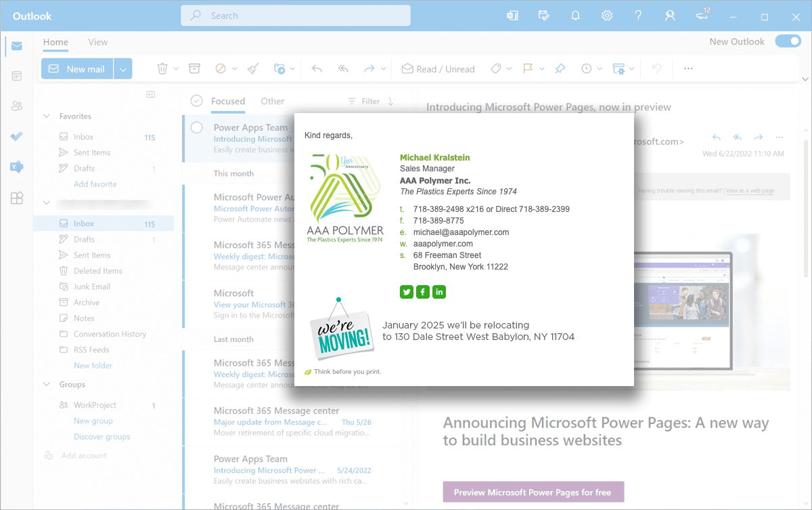Image resolution: width=812 pixels, height=510 pixels.
Task: Open the Deleted Items folder
Action: pyautogui.click(x=98, y=271)
